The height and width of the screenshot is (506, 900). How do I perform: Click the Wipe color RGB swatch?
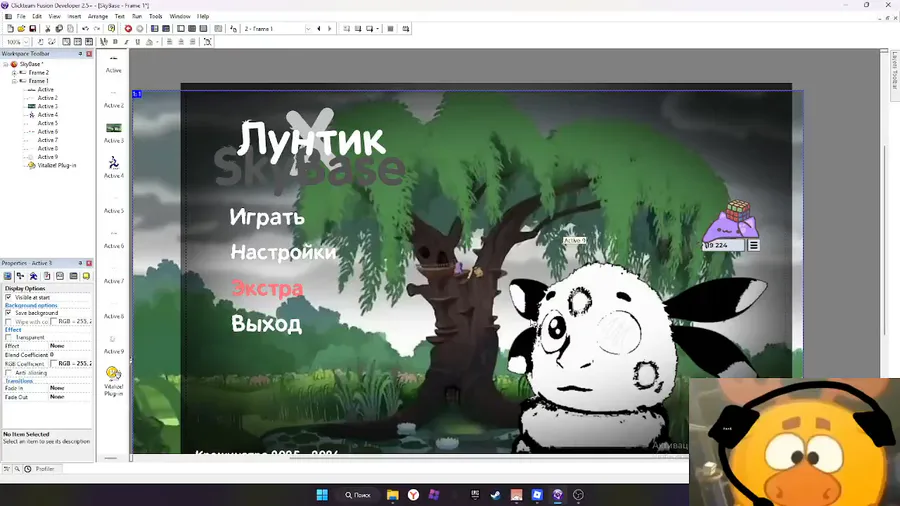tap(53, 322)
